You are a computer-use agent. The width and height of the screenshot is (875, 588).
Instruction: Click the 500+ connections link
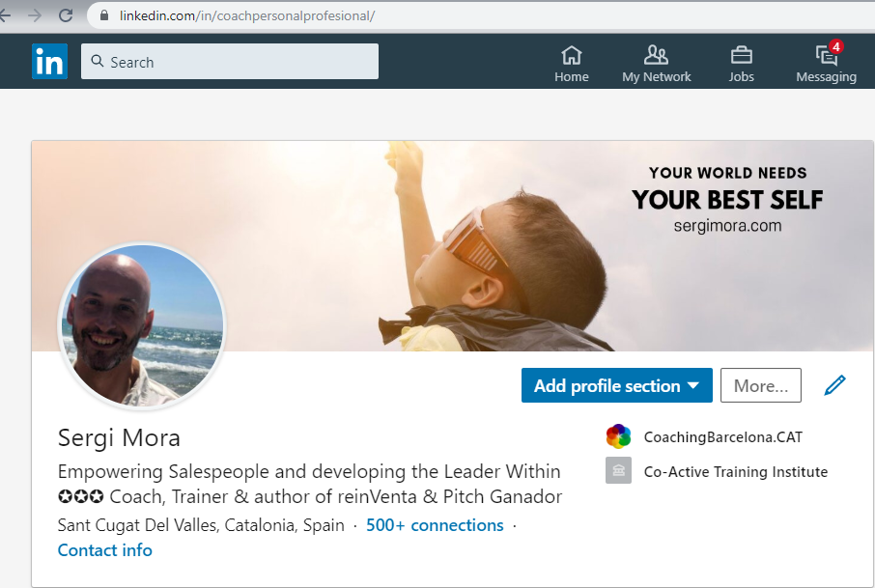point(435,525)
